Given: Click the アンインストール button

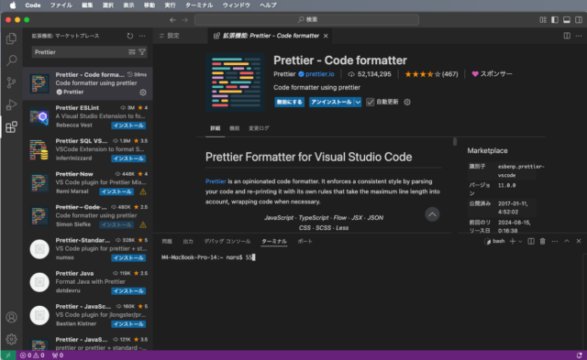Looking at the screenshot, I should [x=331, y=102].
